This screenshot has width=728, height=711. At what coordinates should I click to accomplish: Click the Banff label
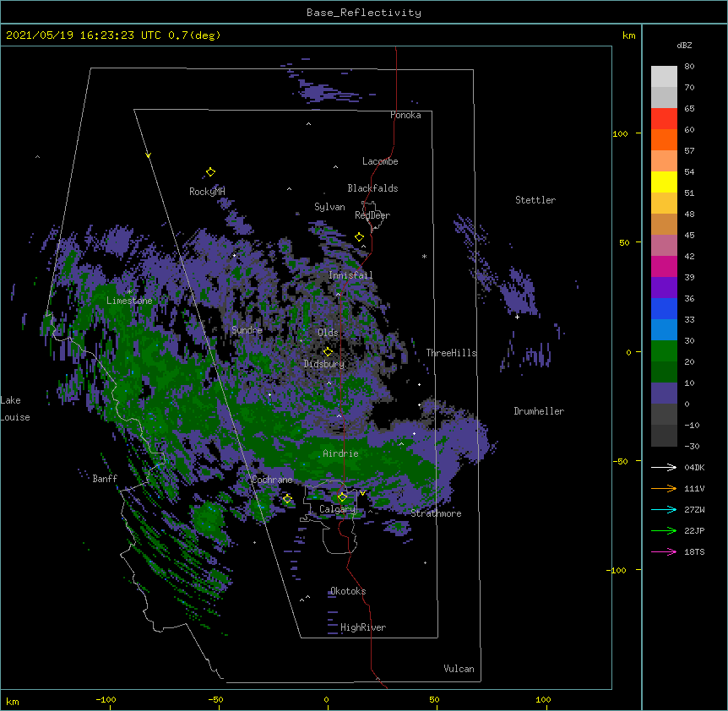(x=105, y=479)
